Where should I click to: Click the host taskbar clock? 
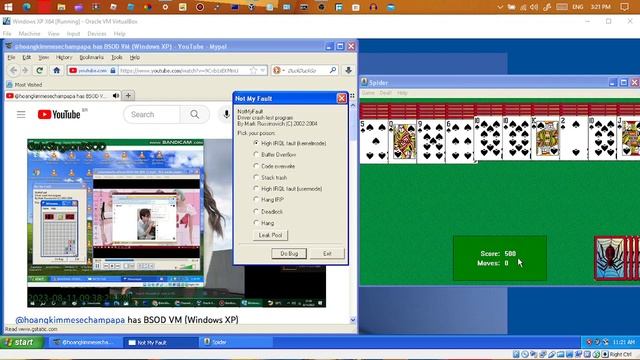(600, 7)
